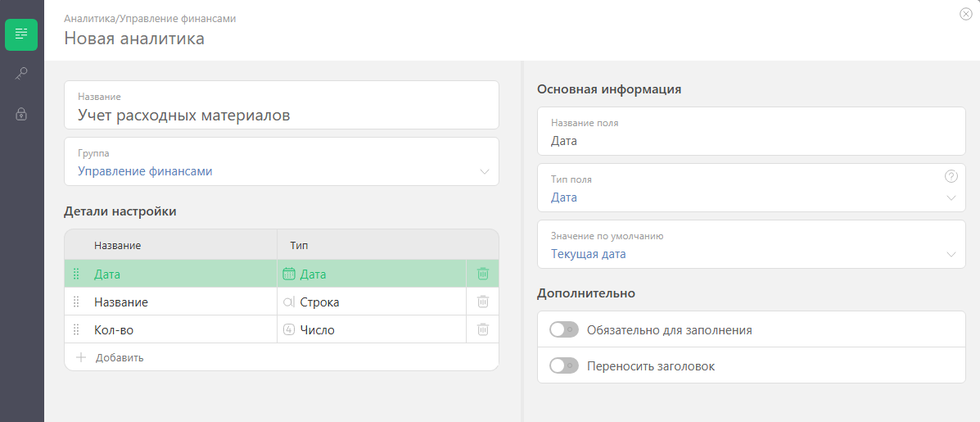Delete the Название row with trash icon
Screen dimensions: 980x422
pos(482,302)
